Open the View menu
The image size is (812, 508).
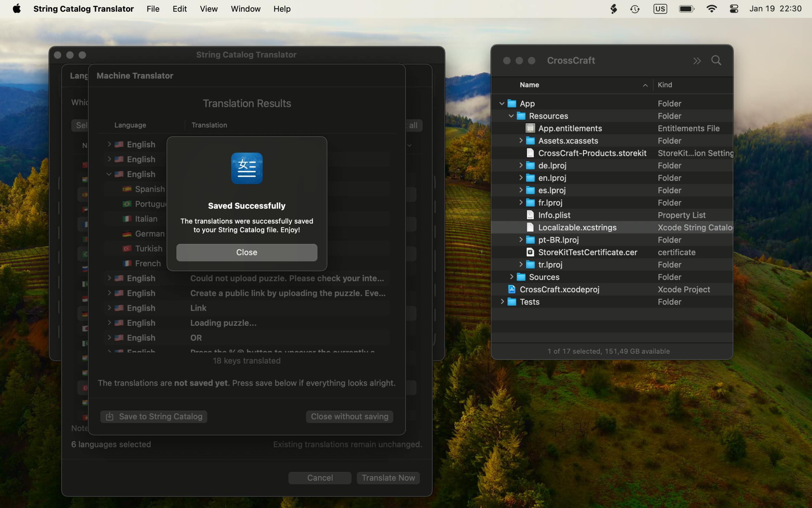coord(209,9)
